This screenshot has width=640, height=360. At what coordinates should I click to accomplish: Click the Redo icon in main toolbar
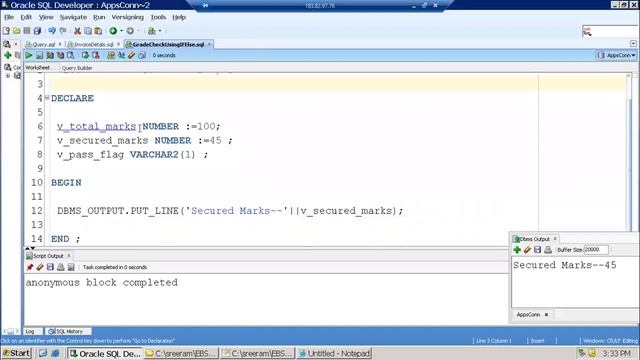63,31
